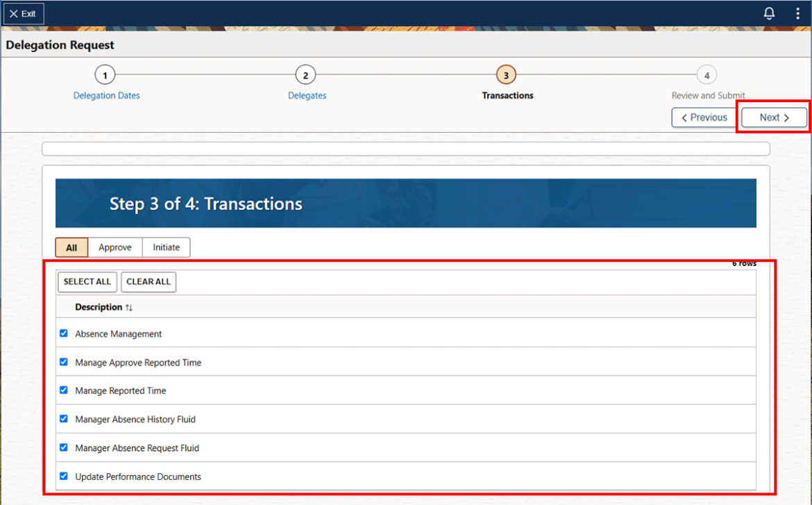Open the Delegation Dates step link
Viewport: 812px width, 505px height.
105,95
